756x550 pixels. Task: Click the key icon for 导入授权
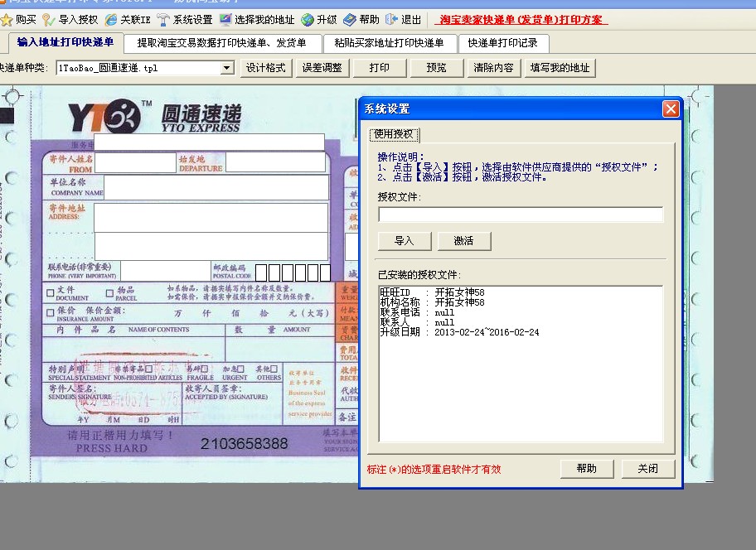click(x=48, y=20)
